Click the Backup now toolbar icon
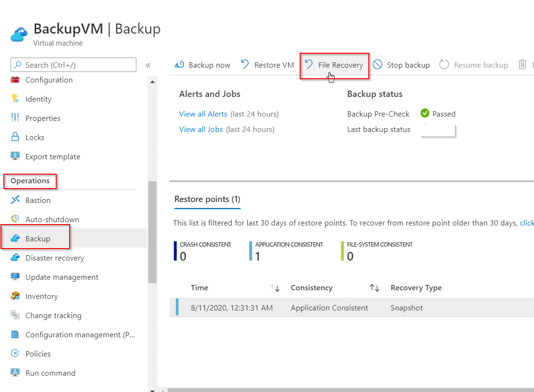Screen dimensions: 534x392 tap(180, 65)
